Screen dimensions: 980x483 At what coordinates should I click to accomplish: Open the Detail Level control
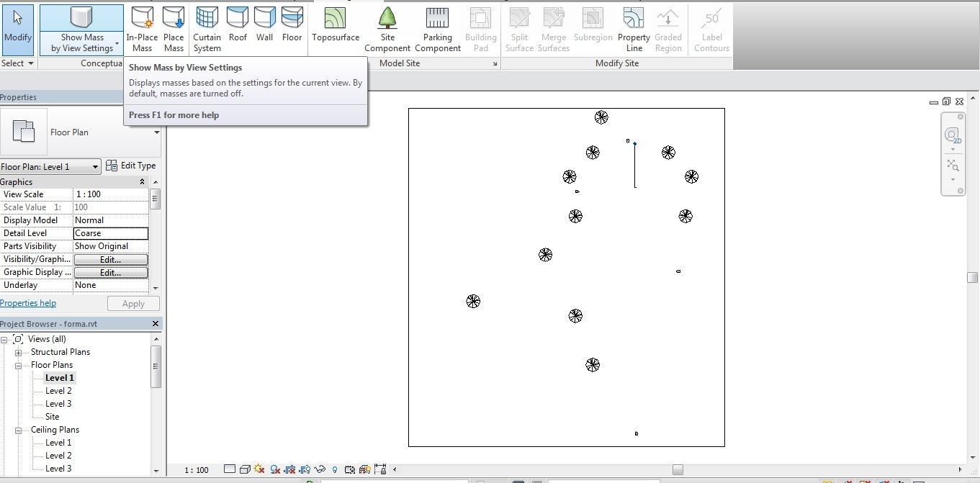point(229,469)
